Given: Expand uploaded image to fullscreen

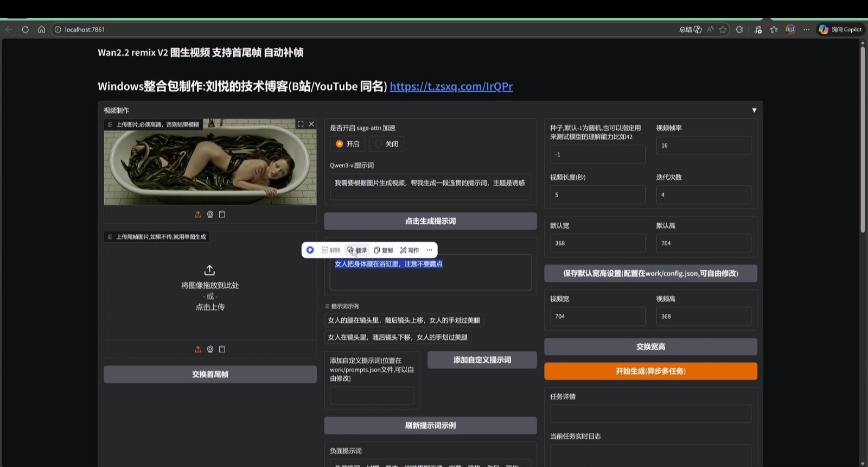Looking at the screenshot, I should pyautogui.click(x=301, y=124).
